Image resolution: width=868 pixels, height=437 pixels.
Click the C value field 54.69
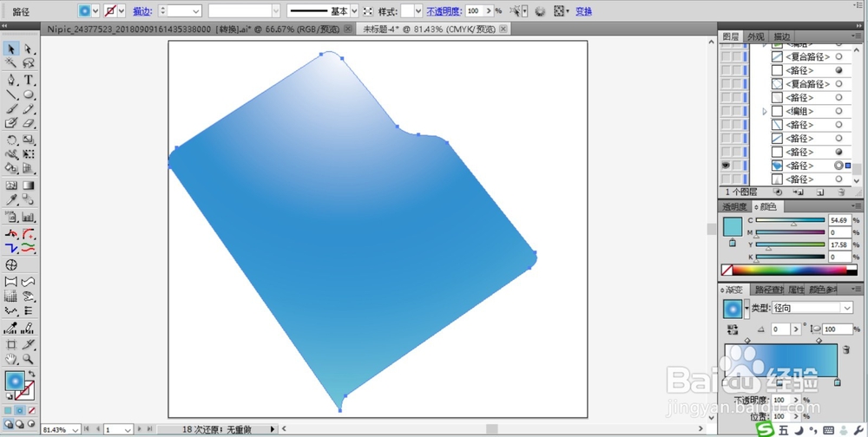coord(839,220)
